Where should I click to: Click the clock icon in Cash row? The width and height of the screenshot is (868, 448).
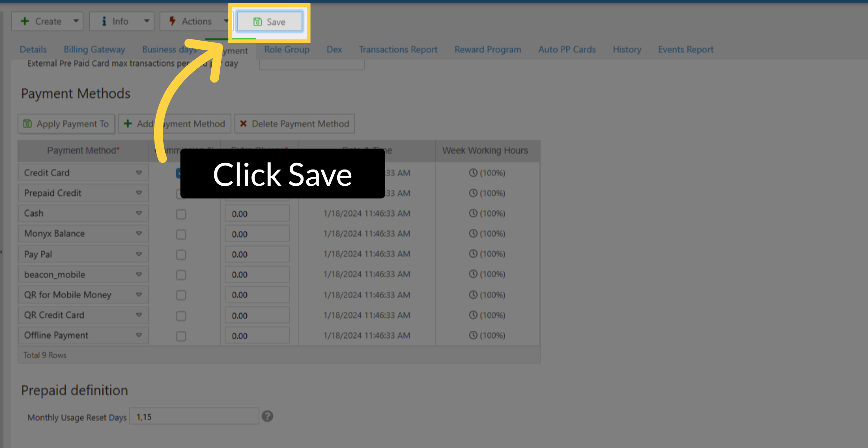click(473, 213)
